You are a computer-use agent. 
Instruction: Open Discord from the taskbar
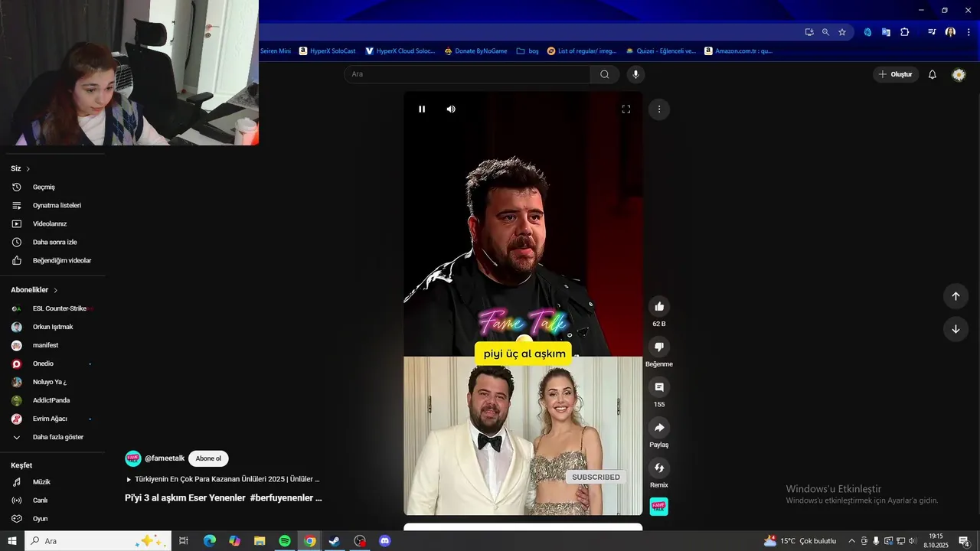[x=385, y=541]
